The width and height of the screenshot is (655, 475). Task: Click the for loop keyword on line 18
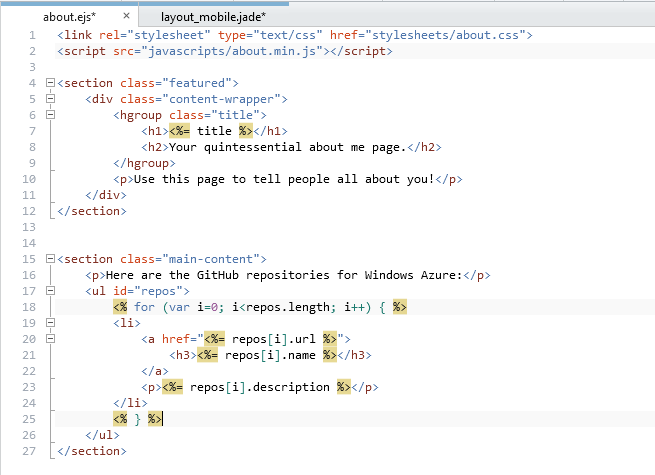point(145,307)
